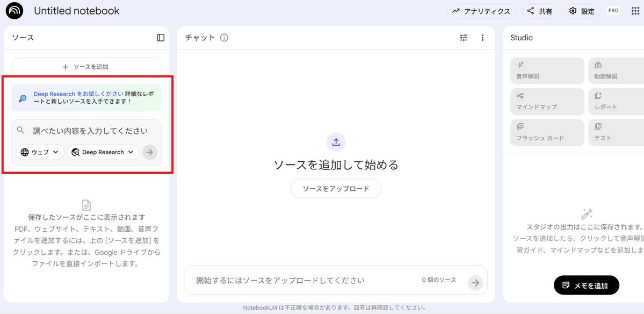Click the 共有 share button
This screenshot has height=314, width=644.
(540, 11)
